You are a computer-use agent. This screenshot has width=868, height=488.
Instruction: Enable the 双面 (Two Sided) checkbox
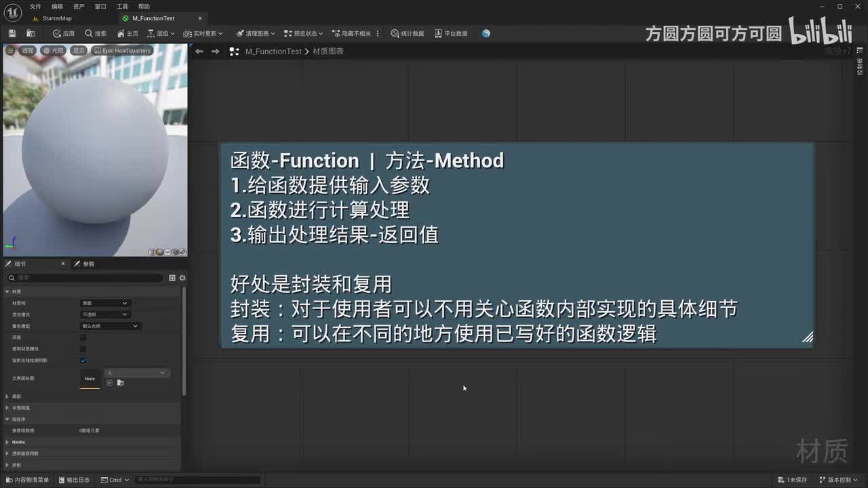pyautogui.click(x=83, y=338)
